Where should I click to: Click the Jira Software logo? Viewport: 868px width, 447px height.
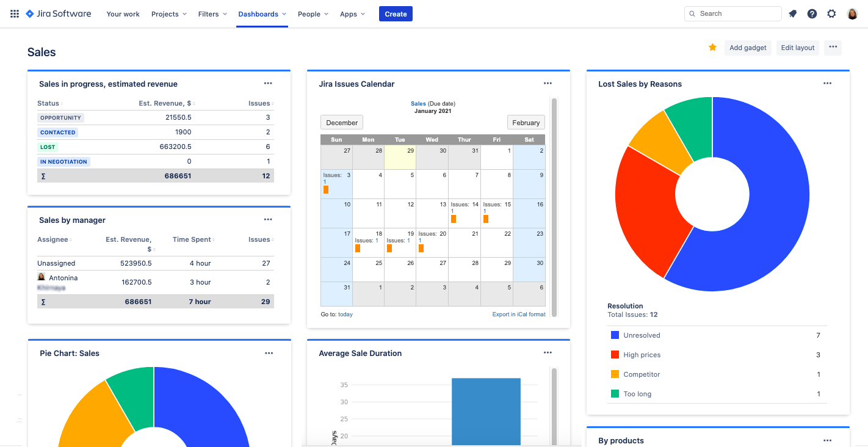59,13
